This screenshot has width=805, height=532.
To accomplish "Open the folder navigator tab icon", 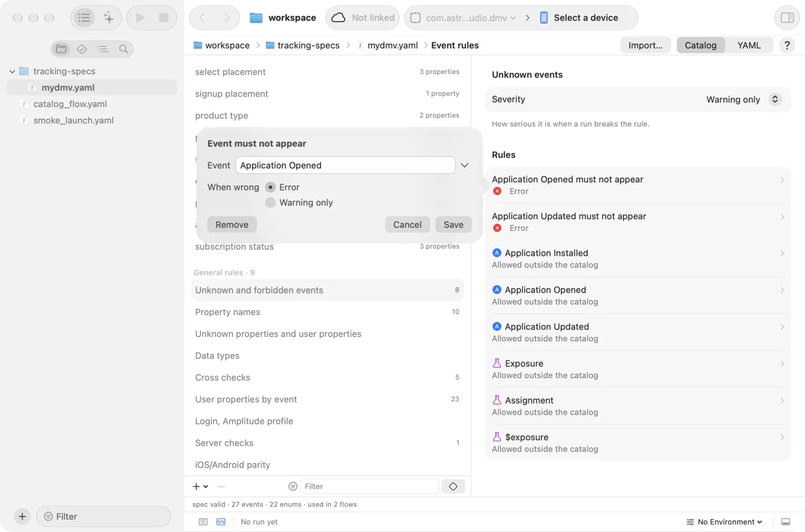I will pyautogui.click(x=61, y=49).
